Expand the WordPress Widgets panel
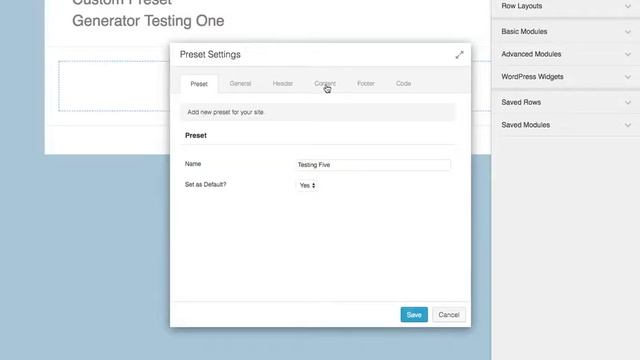 [x=566, y=77]
